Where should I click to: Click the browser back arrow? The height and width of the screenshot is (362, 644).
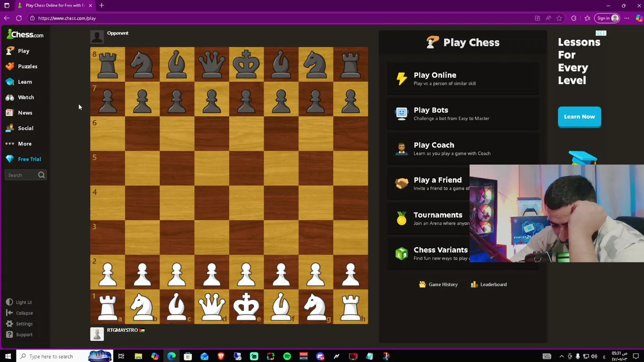pyautogui.click(x=7, y=18)
